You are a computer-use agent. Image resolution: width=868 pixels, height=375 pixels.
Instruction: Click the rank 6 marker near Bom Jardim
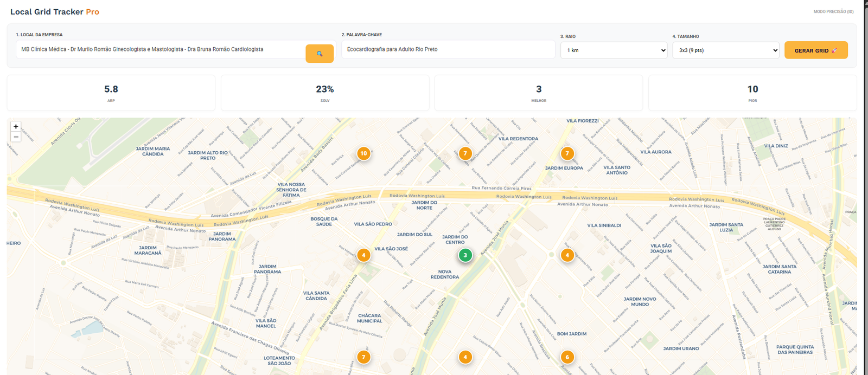coord(567,357)
